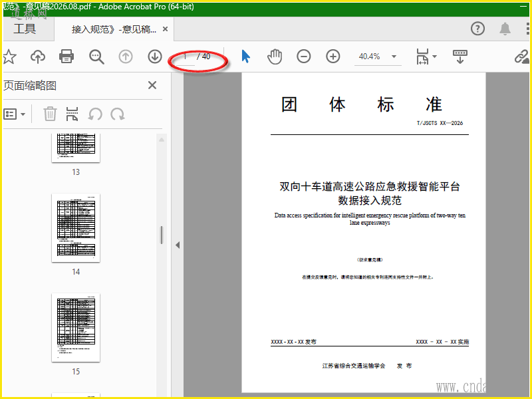Switch to the 工具 tab

point(25,29)
